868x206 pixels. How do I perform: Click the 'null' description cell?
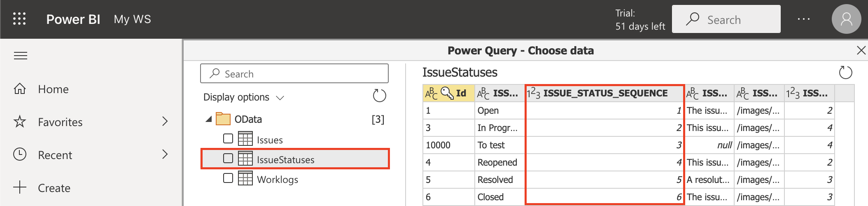pyautogui.click(x=710, y=145)
